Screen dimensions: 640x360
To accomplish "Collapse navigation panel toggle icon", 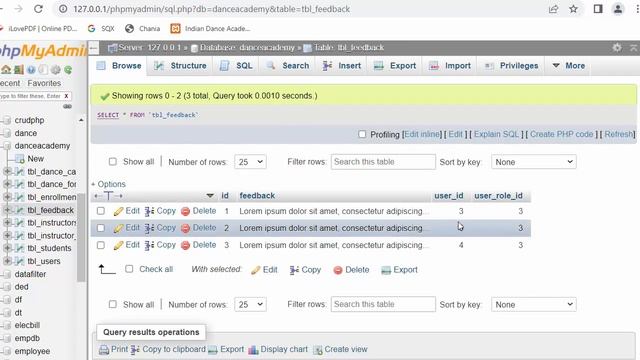I will (x=93, y=48).
